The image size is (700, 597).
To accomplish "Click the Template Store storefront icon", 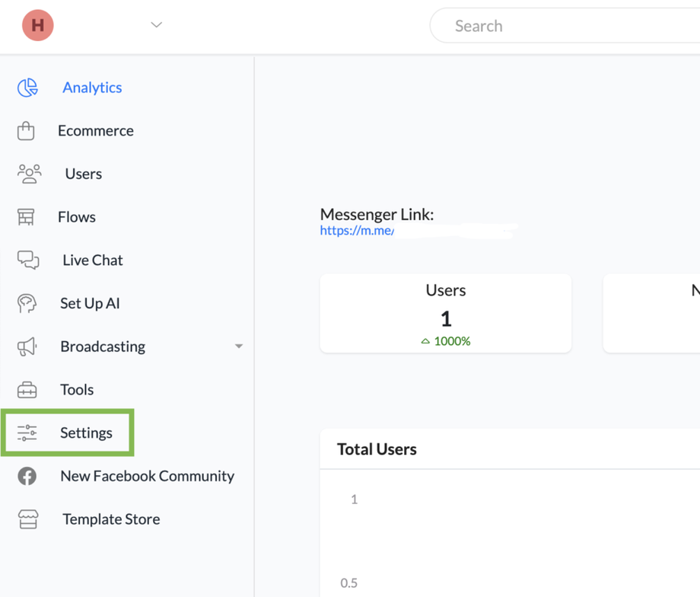I will click(x=27, y=519).
